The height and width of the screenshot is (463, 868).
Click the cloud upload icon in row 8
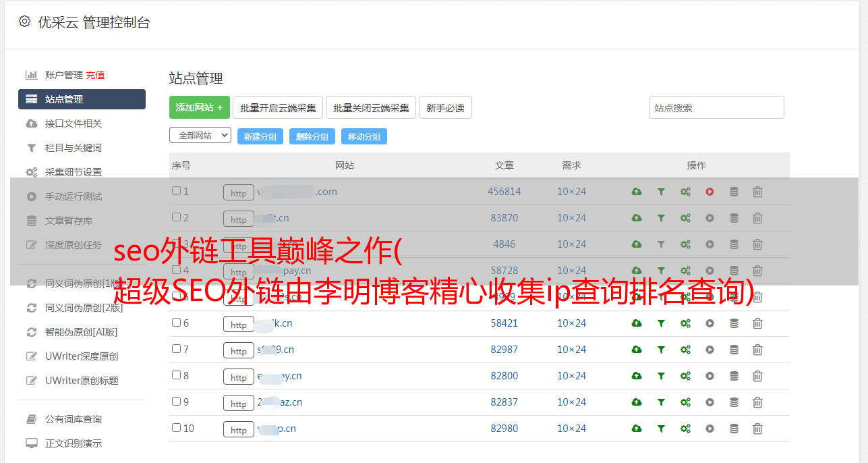click(x=637, y=376)
